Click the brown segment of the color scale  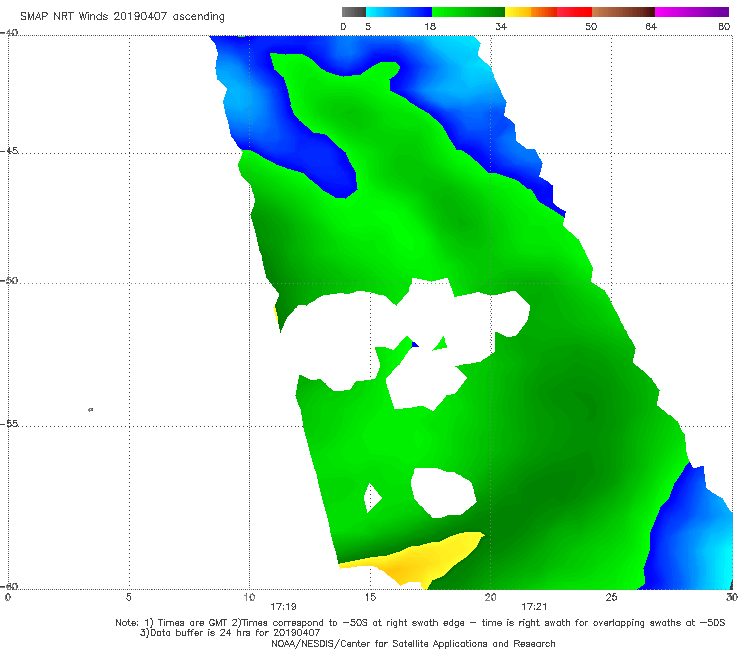point(623,12)
